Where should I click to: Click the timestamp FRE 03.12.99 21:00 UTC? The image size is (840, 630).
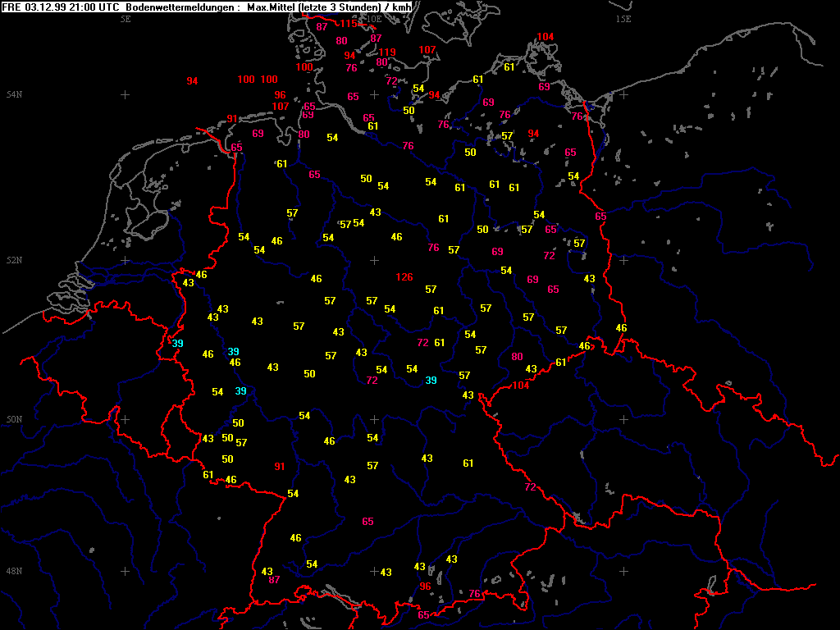point(62,7)
